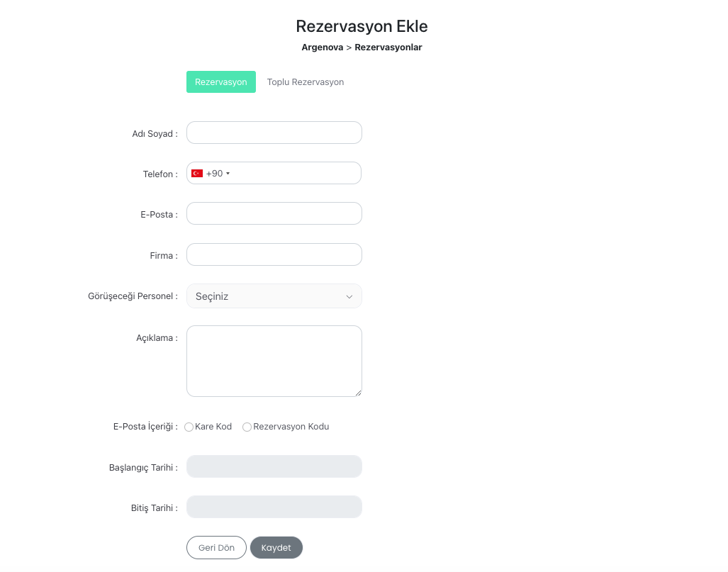Select the Rezervasyon tab
The width and height of the screenshot is (728, 572).
point(221,82)
